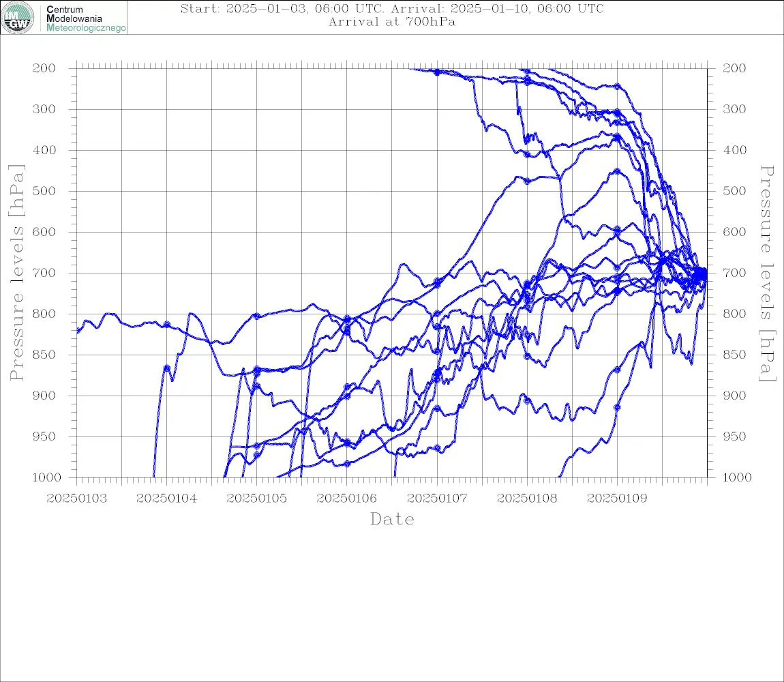784x682 pixels.
Task: Click the right axis 850 label
Action: 734,355
